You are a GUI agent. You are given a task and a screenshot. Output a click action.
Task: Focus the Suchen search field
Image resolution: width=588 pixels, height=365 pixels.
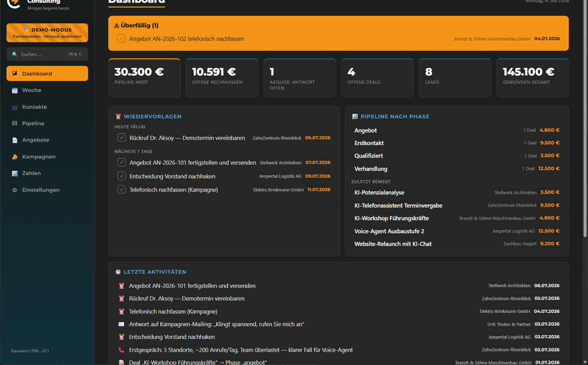pyautogui.click(x=47, y=54)
